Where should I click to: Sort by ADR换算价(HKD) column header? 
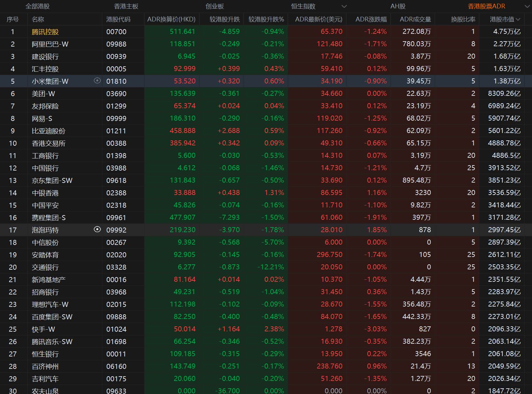[171, 19]
